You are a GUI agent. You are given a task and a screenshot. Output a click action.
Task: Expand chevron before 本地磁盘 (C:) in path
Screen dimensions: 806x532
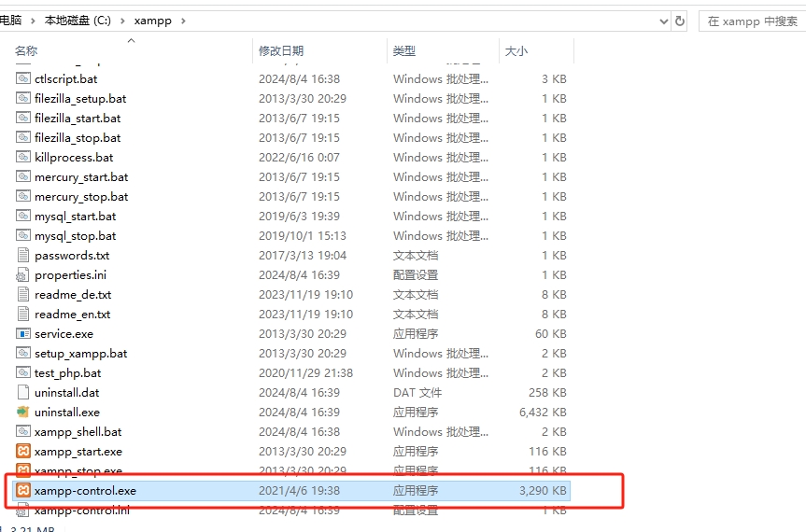[33, 21]
